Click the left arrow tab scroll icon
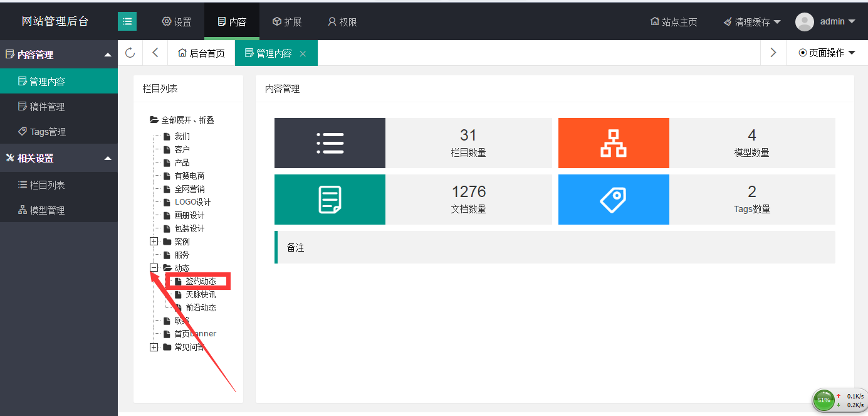 (x=155, y=53)
